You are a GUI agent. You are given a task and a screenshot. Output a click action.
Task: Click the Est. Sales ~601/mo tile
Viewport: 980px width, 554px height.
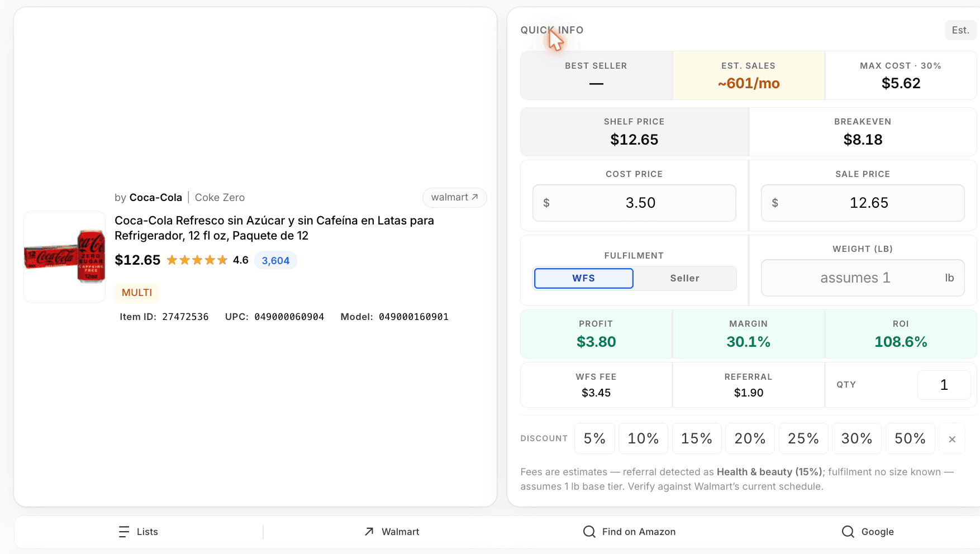pos(748,75)
